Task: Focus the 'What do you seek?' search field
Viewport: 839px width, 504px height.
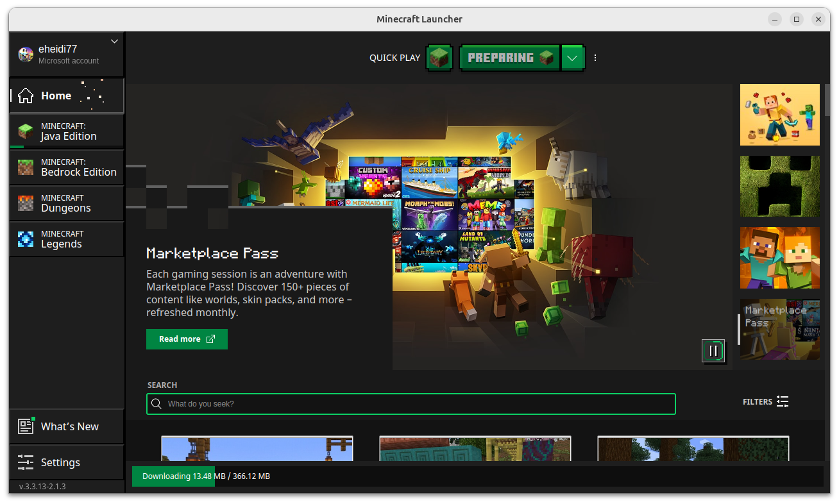Action: (411, 404)
